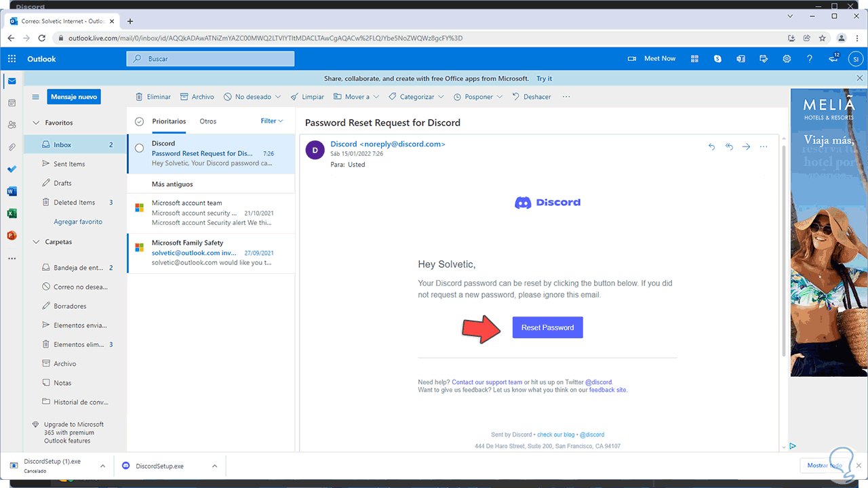Click the Reset Password button in the email
This screenshot has width=868, height=488.
point(547,327)
